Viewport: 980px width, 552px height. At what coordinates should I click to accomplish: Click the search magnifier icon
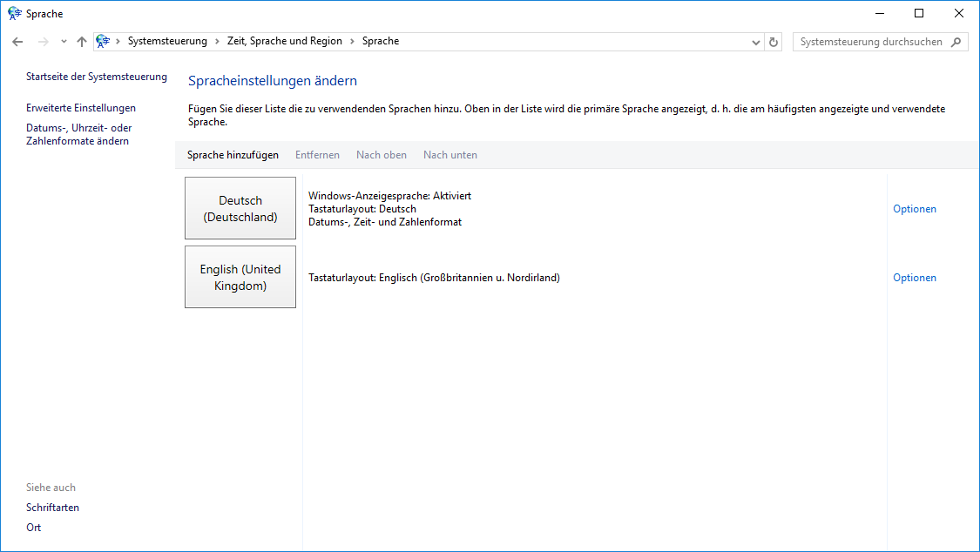pos(956,42)
